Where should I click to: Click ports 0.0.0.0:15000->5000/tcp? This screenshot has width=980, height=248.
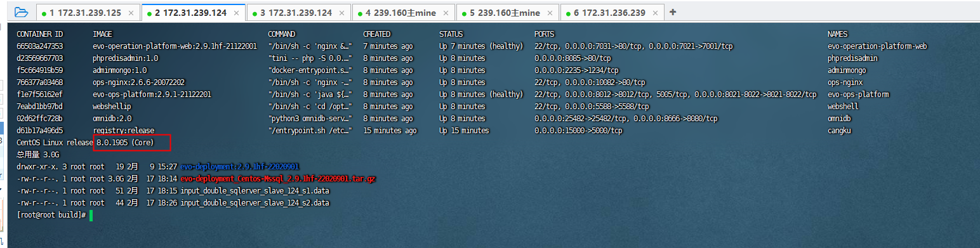(x=578, y=131)
